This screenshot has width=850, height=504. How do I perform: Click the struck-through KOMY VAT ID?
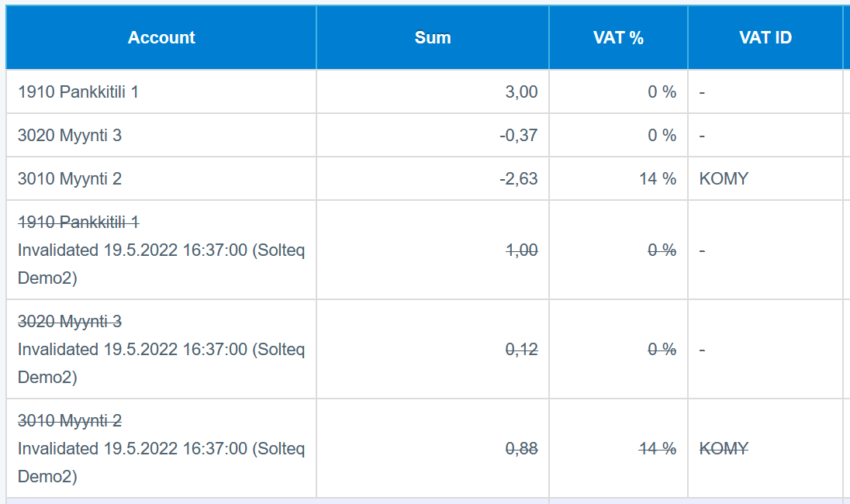(x=724, y=449)
